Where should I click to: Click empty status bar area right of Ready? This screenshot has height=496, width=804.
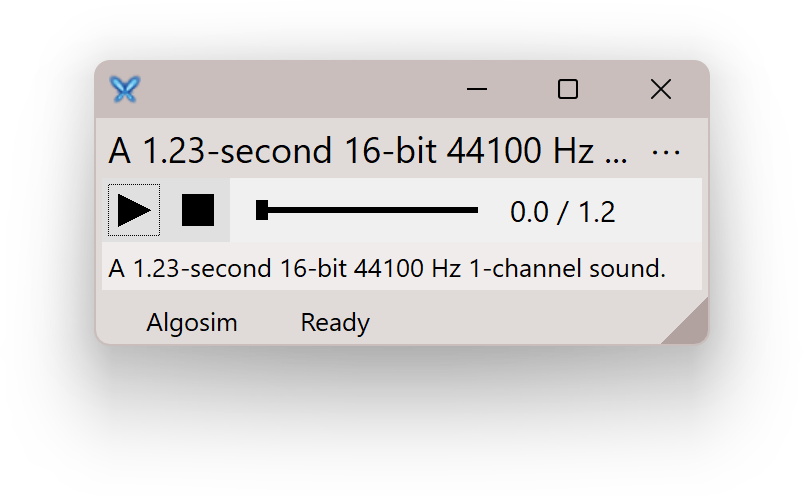[x=513, y=323]
